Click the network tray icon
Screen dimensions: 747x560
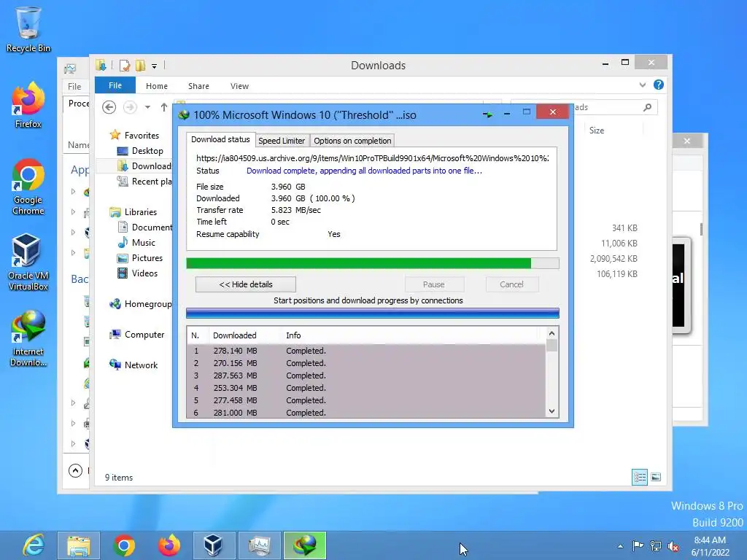coord(656,546)
